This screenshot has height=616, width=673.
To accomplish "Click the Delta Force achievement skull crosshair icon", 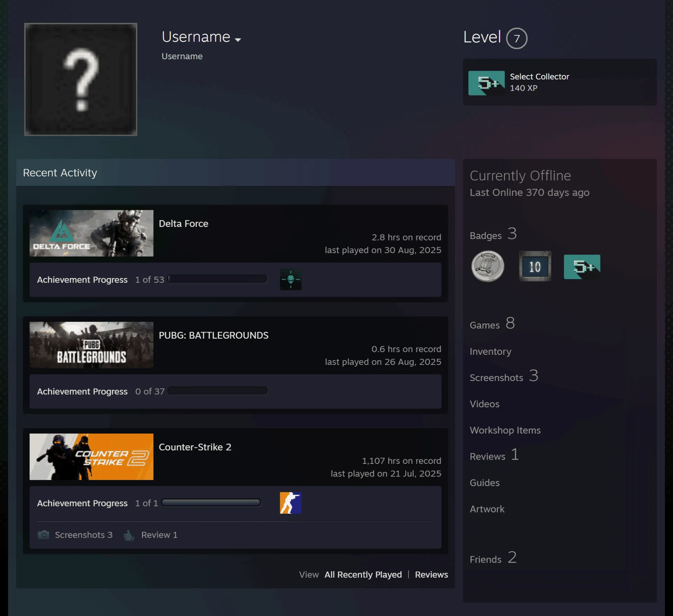I will [291, 279].
